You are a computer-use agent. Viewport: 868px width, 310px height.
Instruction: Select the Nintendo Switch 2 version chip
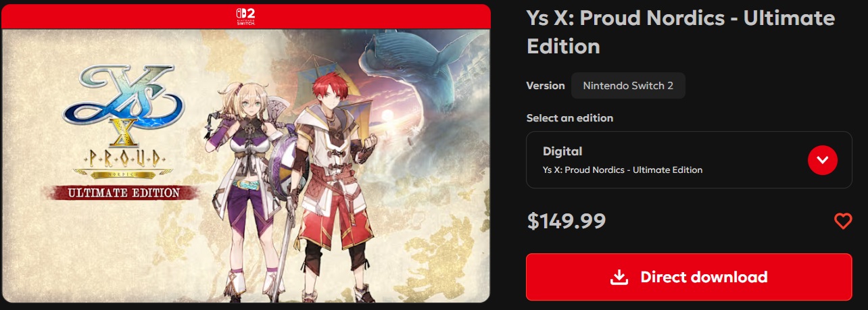(628, 86)
